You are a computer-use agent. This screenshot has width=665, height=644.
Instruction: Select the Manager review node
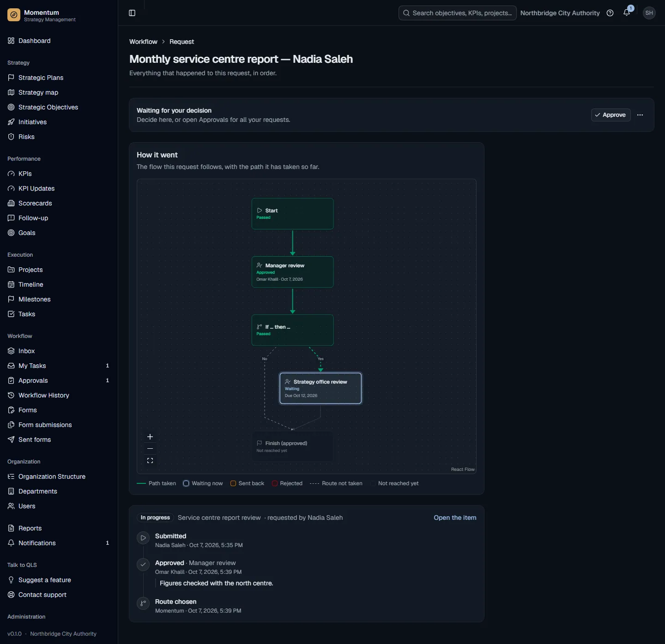pyautogui.click(x=292, y=272)
